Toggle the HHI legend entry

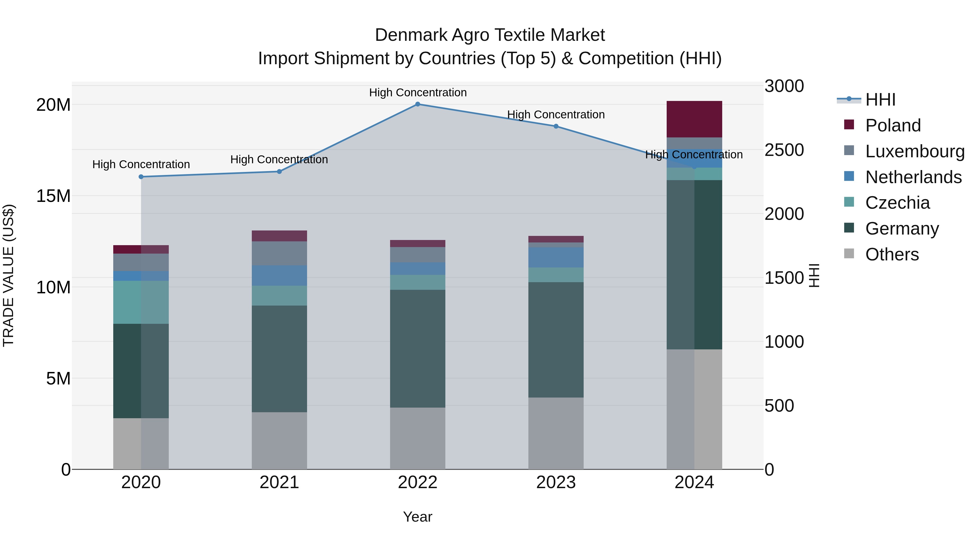866,100
